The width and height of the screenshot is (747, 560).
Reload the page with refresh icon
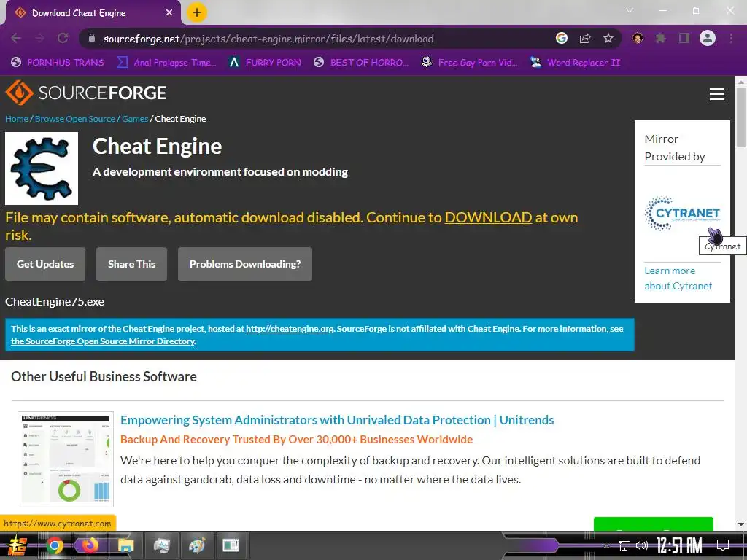tap(63, 38)
